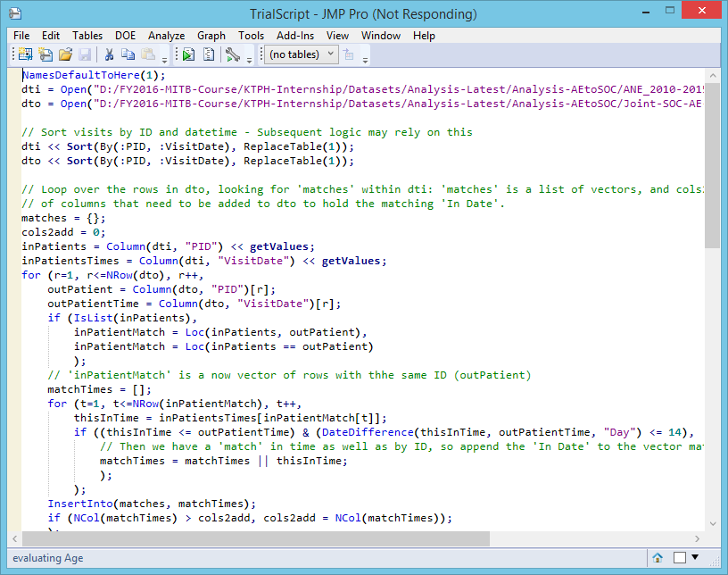Click the 'cols2add = 0;' line
The height and width of the screenshot is (575, 728).
pyautogui.click(x=63, y=232)
